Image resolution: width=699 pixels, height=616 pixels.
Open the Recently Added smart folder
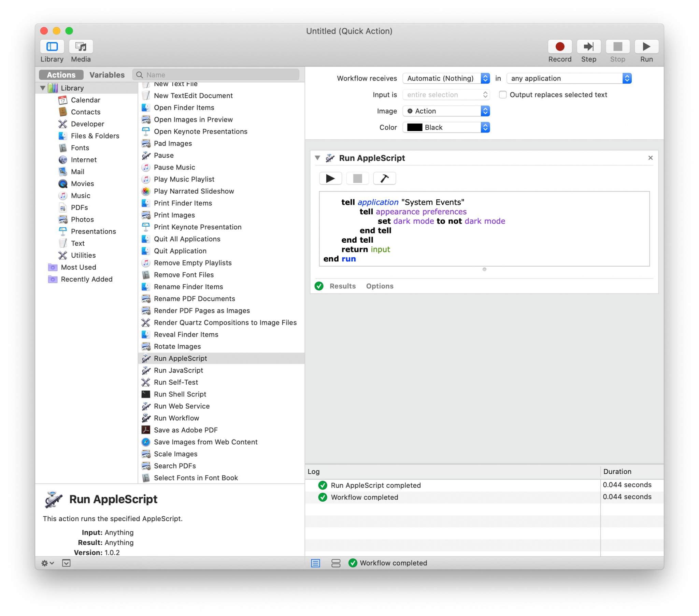tap(86, 280)
